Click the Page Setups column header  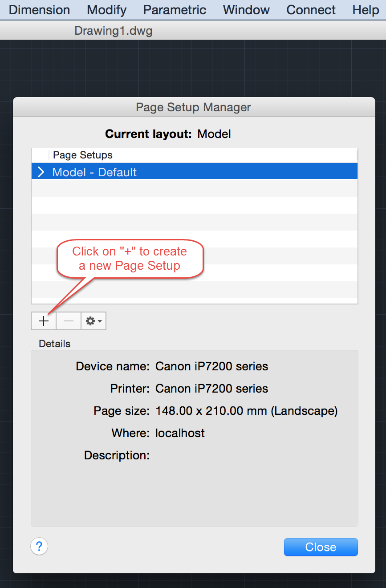83,155
